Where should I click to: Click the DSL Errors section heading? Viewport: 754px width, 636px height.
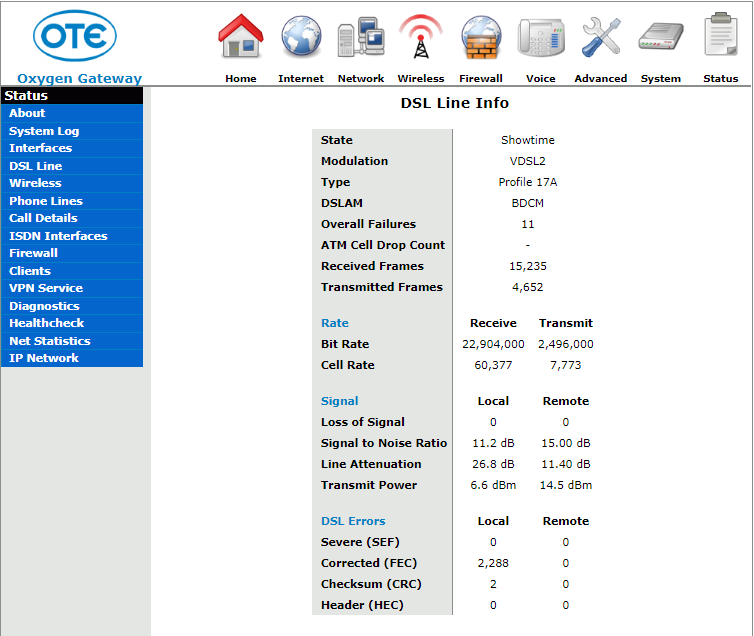pos(353,521)
